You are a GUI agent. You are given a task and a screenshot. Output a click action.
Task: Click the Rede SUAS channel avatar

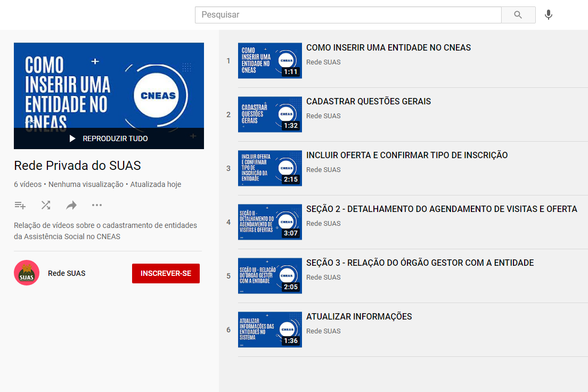point(27,273)
